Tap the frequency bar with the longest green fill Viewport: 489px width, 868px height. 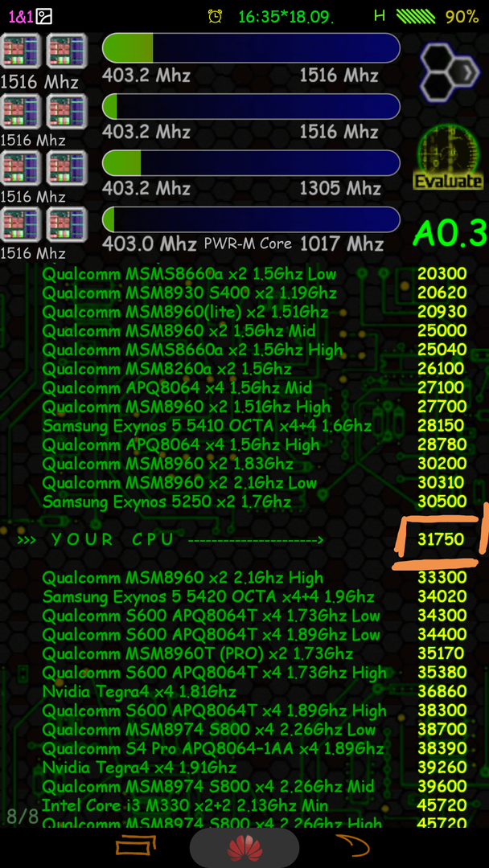251,47
